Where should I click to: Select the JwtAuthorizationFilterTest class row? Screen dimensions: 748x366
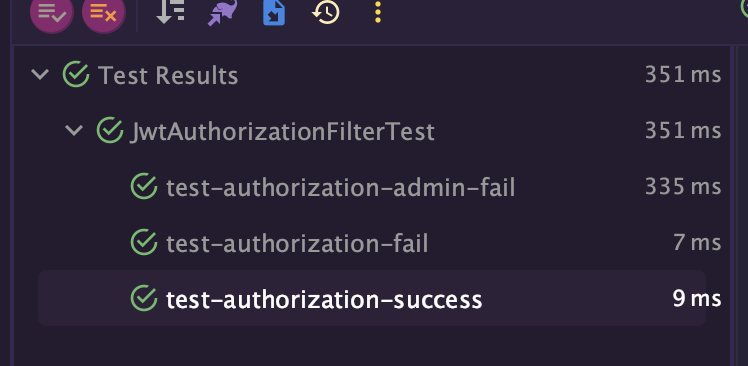(x=372, y=131)
